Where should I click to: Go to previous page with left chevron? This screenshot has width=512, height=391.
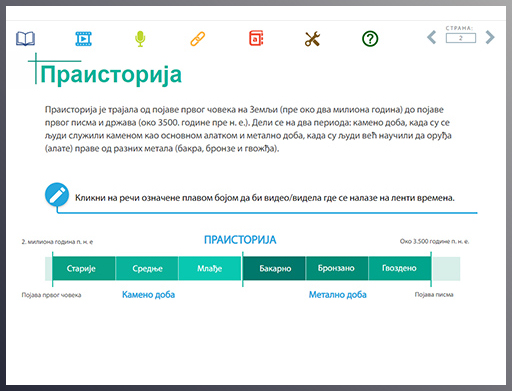pos(432,37)
